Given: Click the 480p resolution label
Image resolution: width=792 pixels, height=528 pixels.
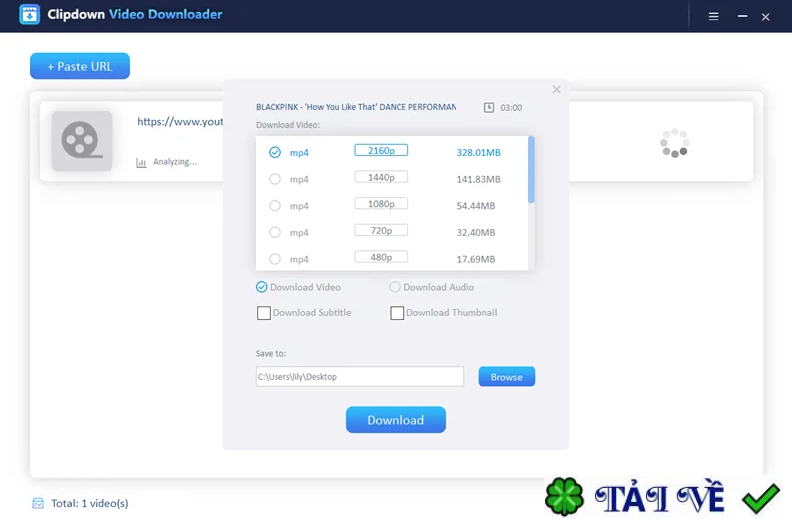Looking at the screenshot, I should coord(381,257).
